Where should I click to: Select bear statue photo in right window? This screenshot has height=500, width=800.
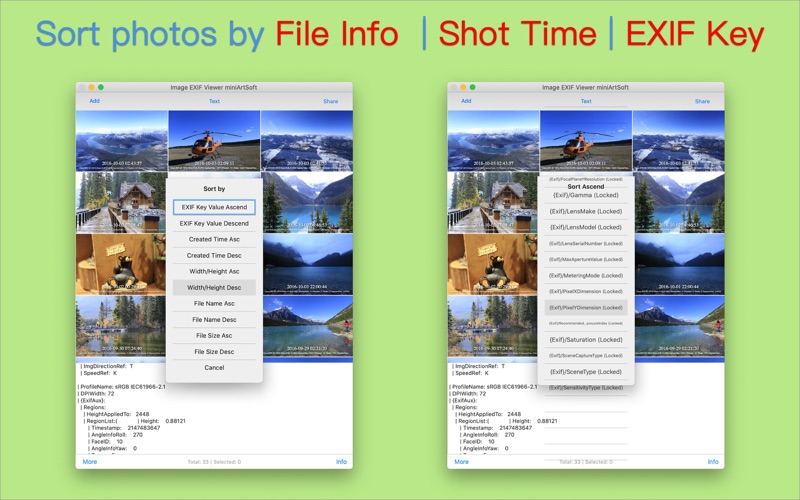(x=492, y=264)
